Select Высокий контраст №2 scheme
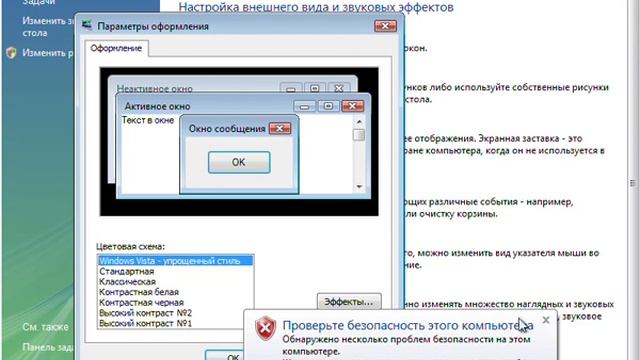Screen dimensions: 640x360 pyautogui.click(x=145, y=313)
